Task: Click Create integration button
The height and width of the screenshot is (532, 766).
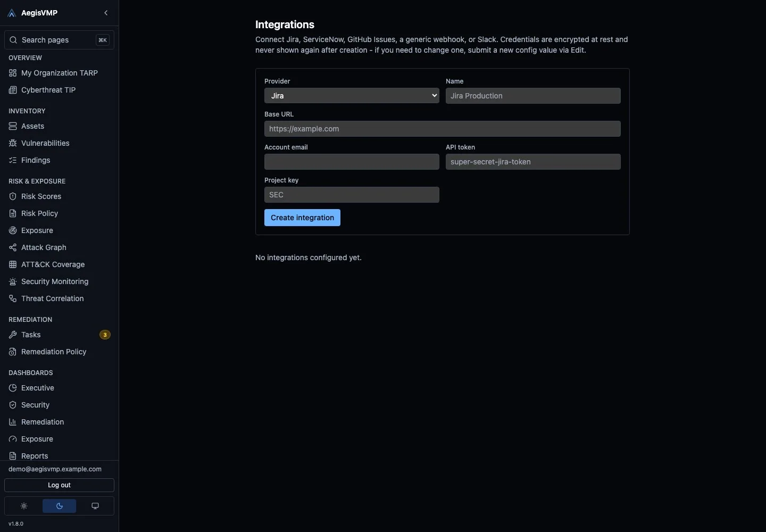Action: tap(302, 218)
